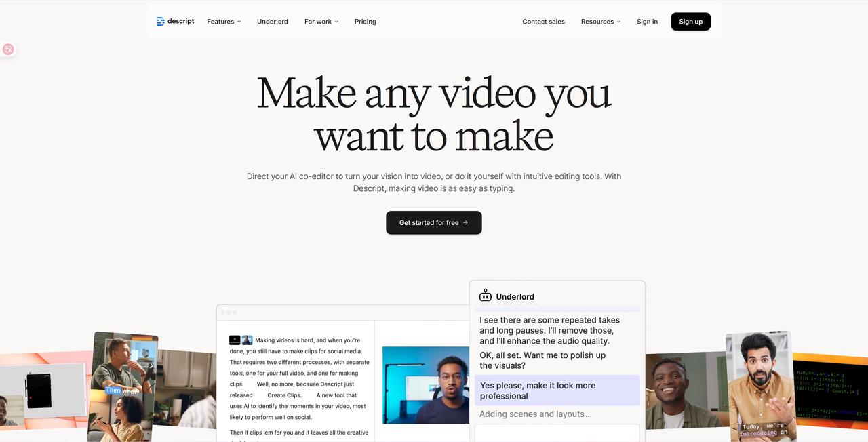The height and width of the screenshot is (442, 868).
Task: Click the 'I see there are some repeated takes' message
Action: click(550, 330)
